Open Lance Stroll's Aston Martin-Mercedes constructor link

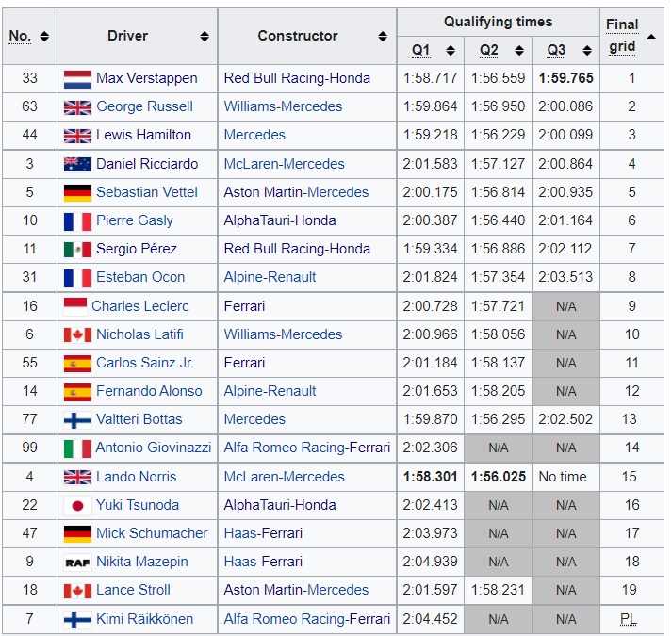click(x=296, y=590)
